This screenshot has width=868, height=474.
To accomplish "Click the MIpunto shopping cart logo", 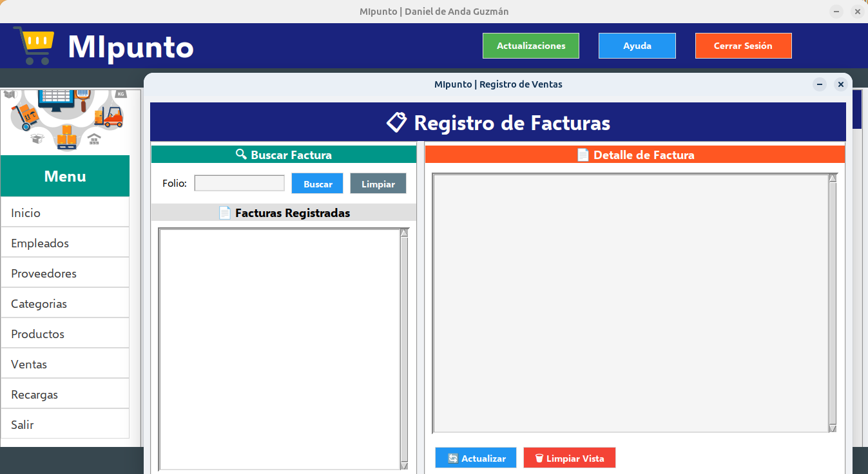I will [34, 46].
